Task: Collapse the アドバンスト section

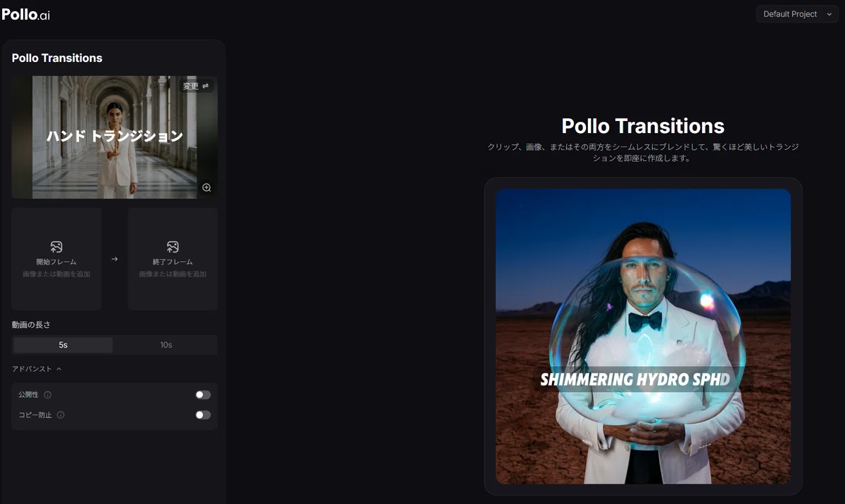Action: (x=37, y=369)
